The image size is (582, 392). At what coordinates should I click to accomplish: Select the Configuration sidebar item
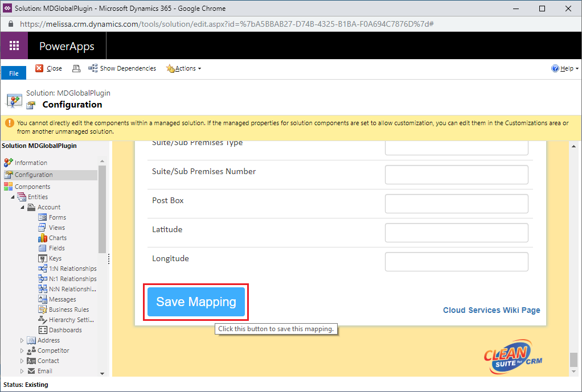coord(34,175)
